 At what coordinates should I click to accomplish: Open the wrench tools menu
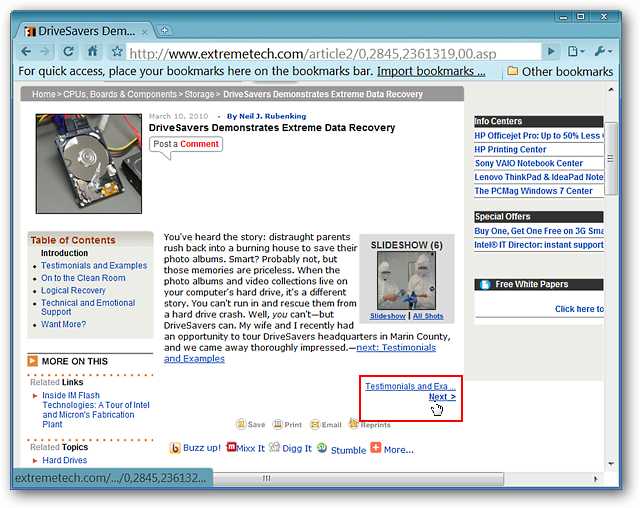pos(602,51)
